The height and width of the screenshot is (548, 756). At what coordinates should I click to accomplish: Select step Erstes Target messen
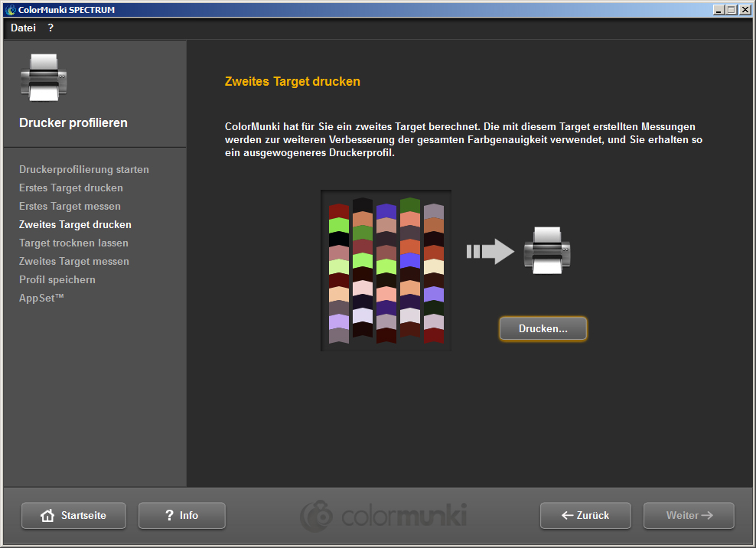(x=70, y=206)
